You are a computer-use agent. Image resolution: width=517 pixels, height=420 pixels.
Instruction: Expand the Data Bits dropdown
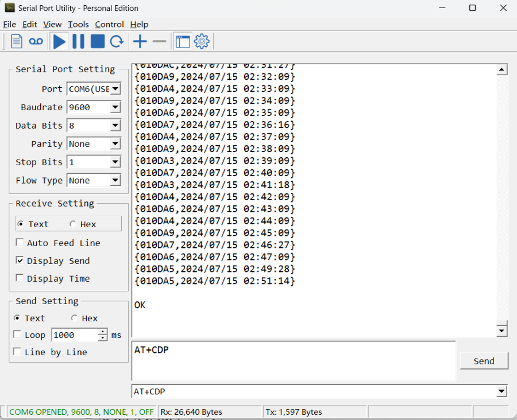click(115, 126)
